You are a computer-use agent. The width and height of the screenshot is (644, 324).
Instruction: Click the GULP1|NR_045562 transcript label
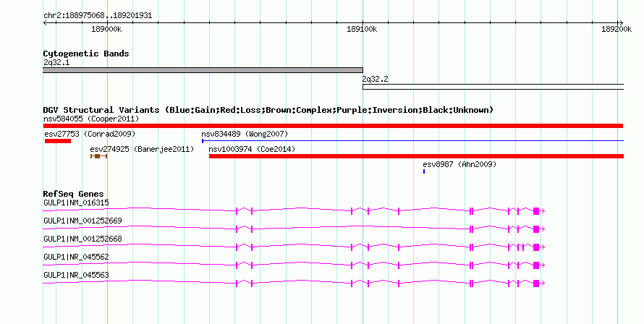click(77, 257)
